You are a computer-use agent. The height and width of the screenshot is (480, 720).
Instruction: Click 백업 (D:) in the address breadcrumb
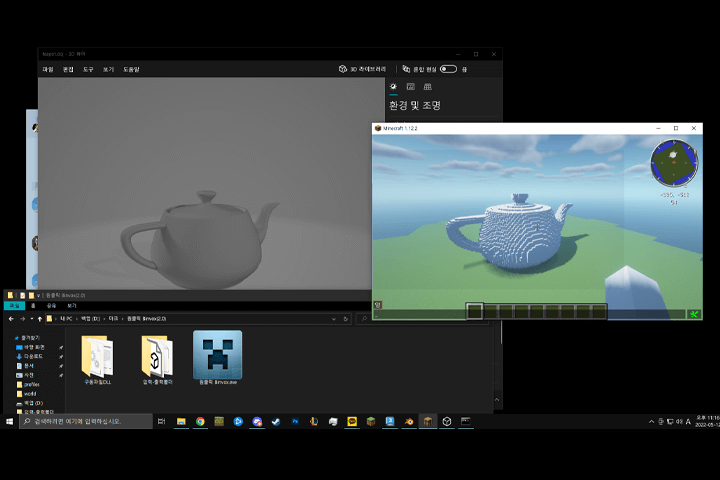(90, 318)
